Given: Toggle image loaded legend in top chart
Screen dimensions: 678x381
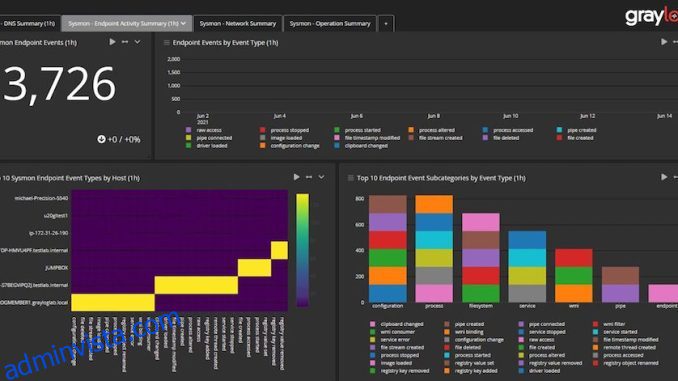Looking at the screenshot, I should coord(281,138).
